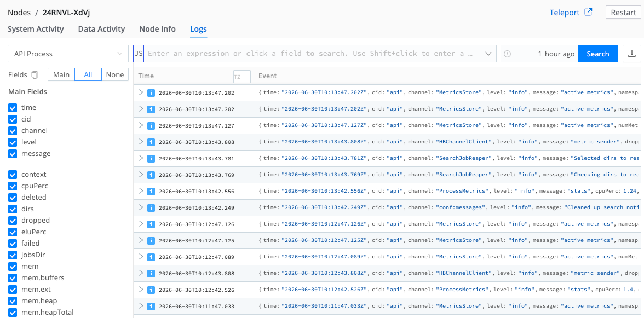Click "Cleaned up search noti" message value

(x=602, y=207)
